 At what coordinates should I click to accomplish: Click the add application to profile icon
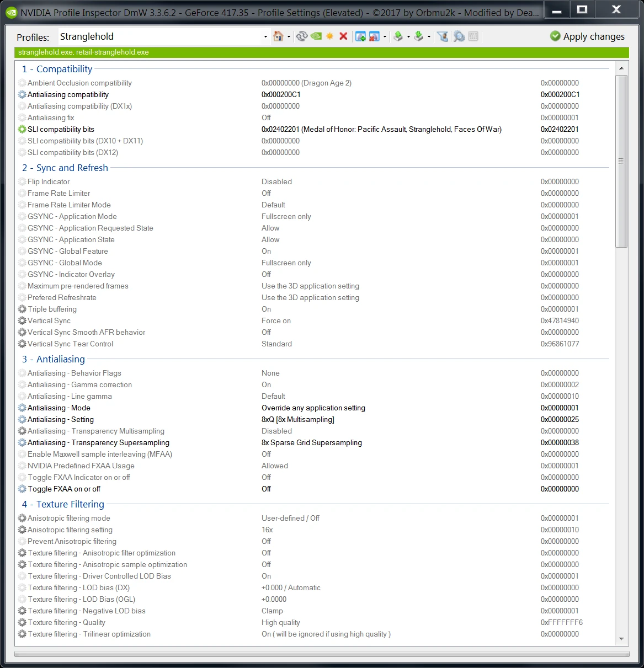361,36
